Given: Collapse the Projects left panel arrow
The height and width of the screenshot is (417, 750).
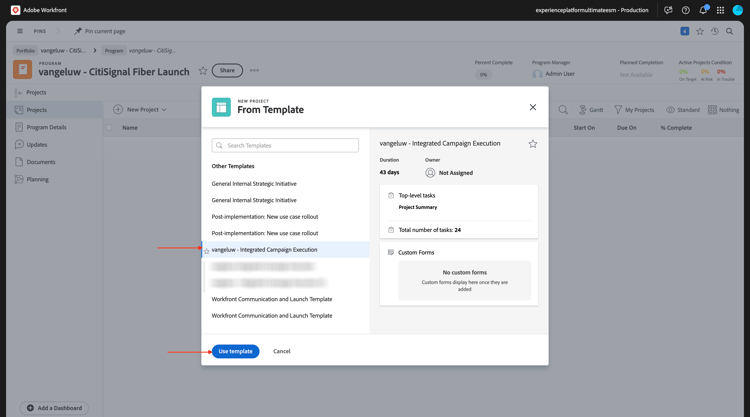Looking at the screenshot, I should click(19, 93).
